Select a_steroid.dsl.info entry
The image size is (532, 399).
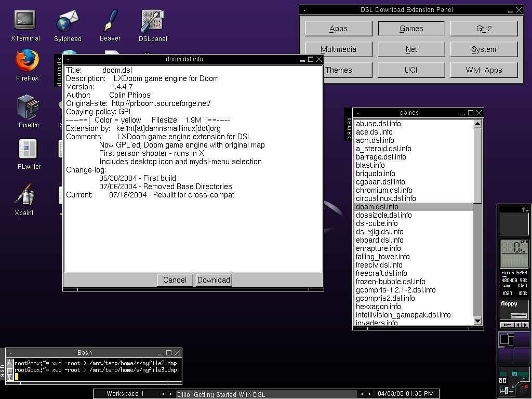click(413, 149)
